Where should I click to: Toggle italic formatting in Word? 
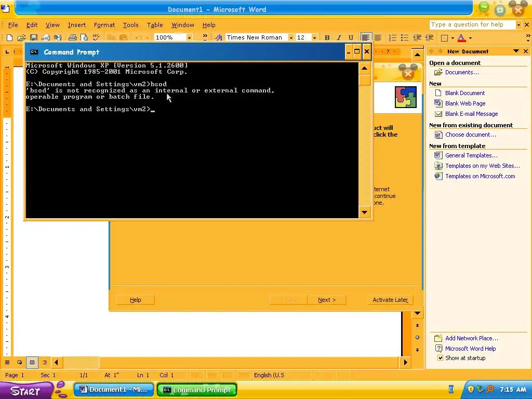339,37
